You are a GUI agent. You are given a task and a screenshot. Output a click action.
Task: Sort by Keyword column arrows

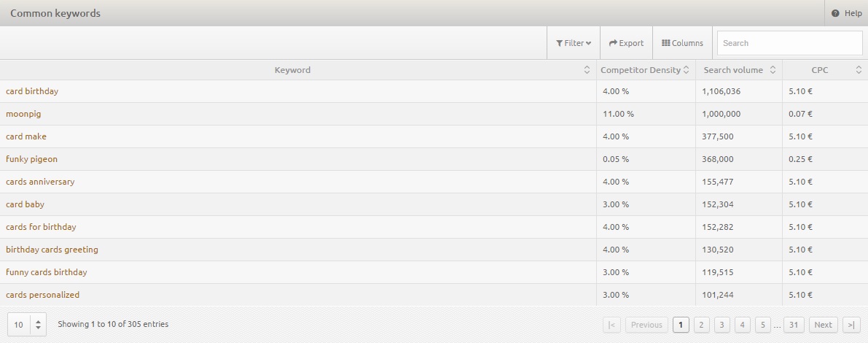[x=587, y=70]
